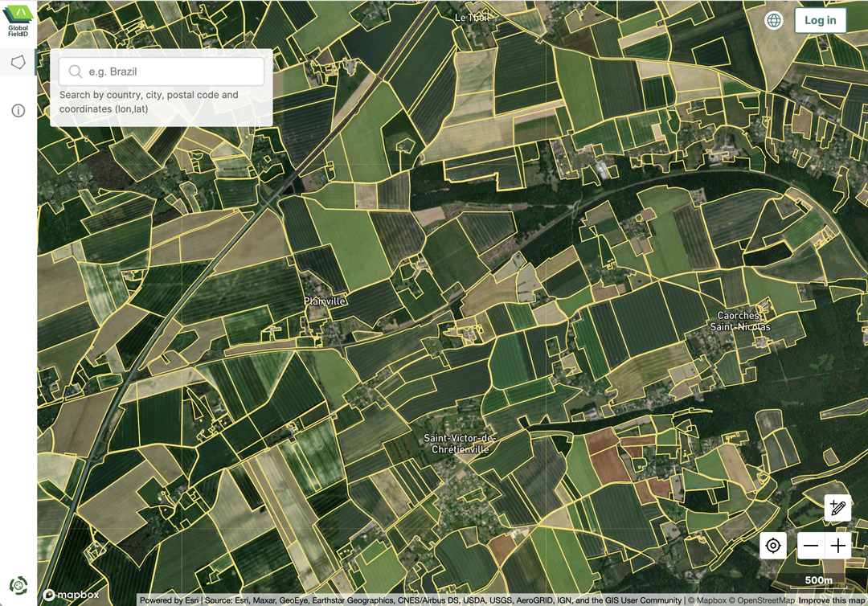The image size is (868, 606).
Task: Zoom in with the plus button
Action: 838,547
